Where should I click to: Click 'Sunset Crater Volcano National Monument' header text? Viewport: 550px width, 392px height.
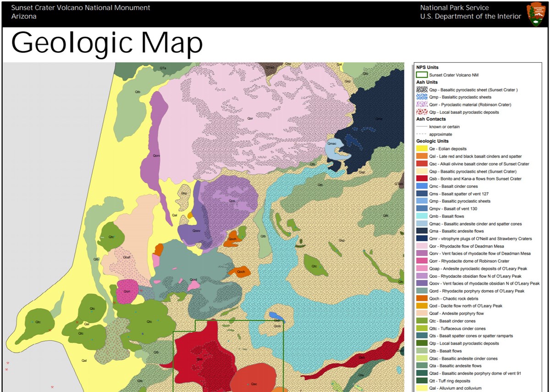pyautogui.click(x=81, y=8)
